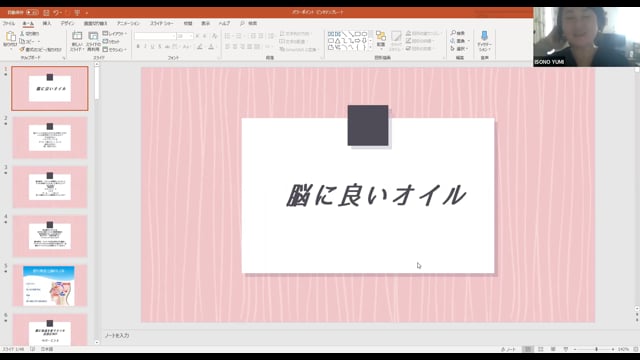The image size is (640, 360).
Task: Open the Design ribbon tab
Action: point(67,24)
